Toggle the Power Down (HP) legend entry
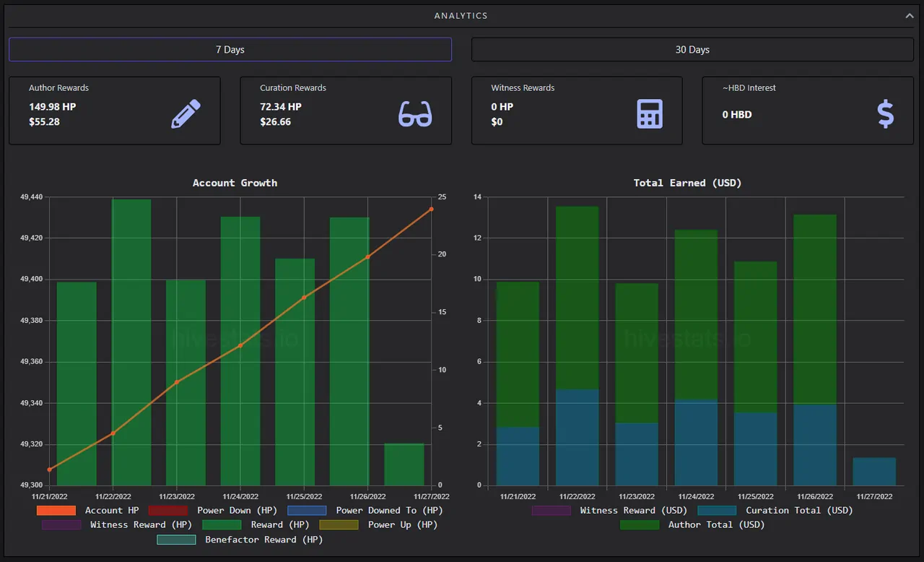 pos(212,511)
